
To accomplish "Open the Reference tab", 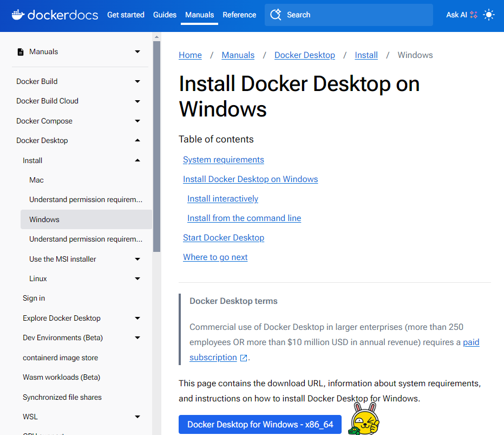I will pyautogui.click(x=239, y=15).
